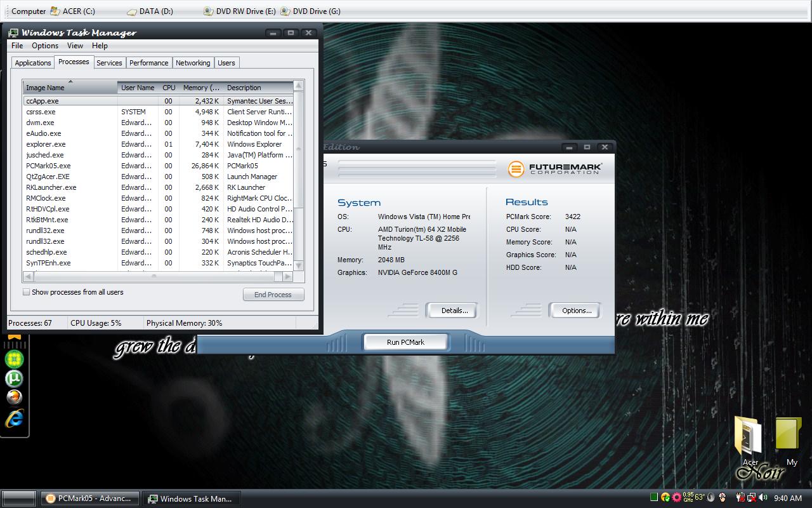Click the 63° temperature tray indicator
The image size is (812, 508).
(700, 497)
